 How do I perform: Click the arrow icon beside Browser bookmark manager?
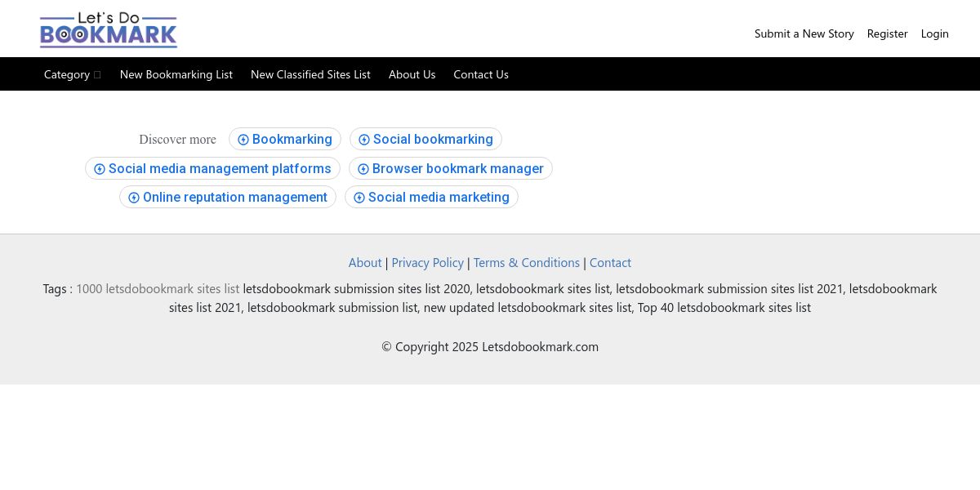(x=363, y=169)
